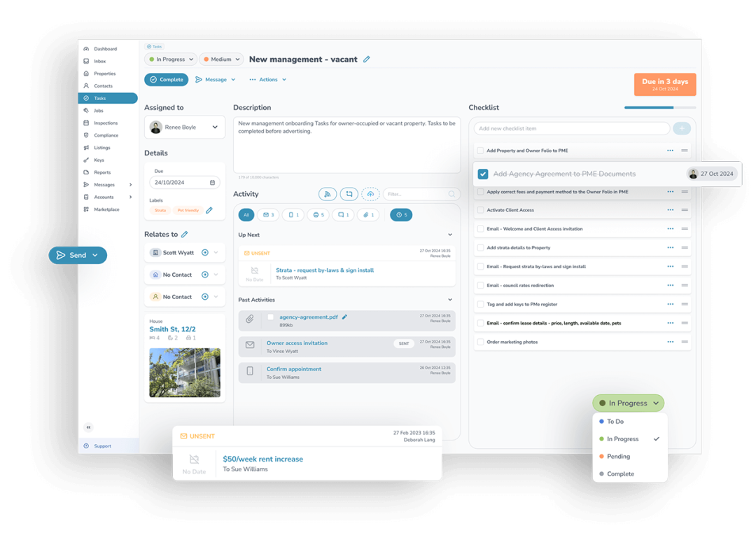The image size is (756, 533).
Task: Uncheck Add Agency Agreement to PME Documents
Action: (482, 174)
